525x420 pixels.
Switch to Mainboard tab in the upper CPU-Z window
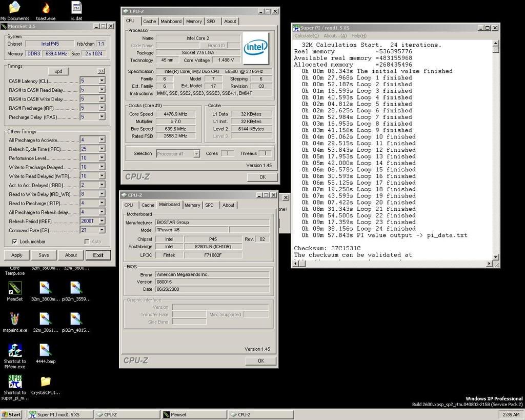[x=171, y=22]
